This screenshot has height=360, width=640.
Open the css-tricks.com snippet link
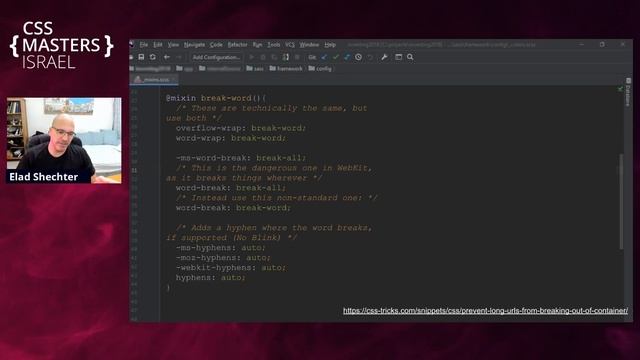pyautogui.click(x=485, y=311)
